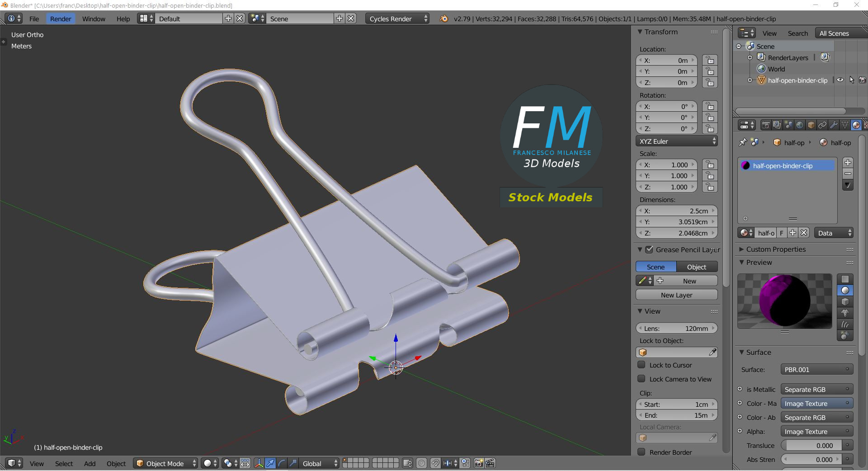Image resolution: width=868 pixels, height=471 pixels.
Task: Expand RenderLayers in the outliner
Action: 750,57
